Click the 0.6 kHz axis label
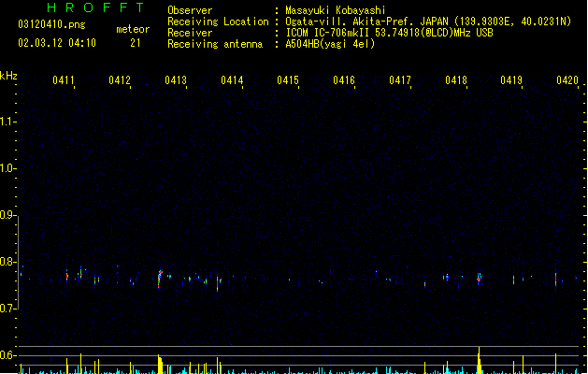This screenshot has height=374, width=588. pos(7,355)
